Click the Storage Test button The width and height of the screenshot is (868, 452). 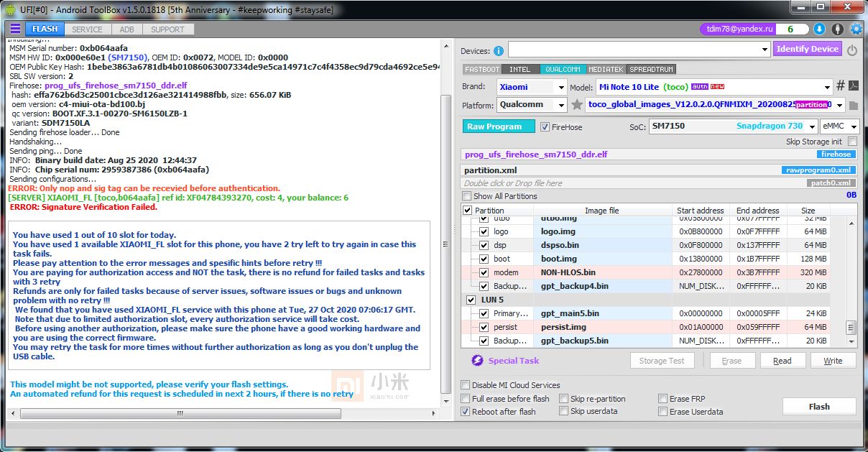click(662, 361)
